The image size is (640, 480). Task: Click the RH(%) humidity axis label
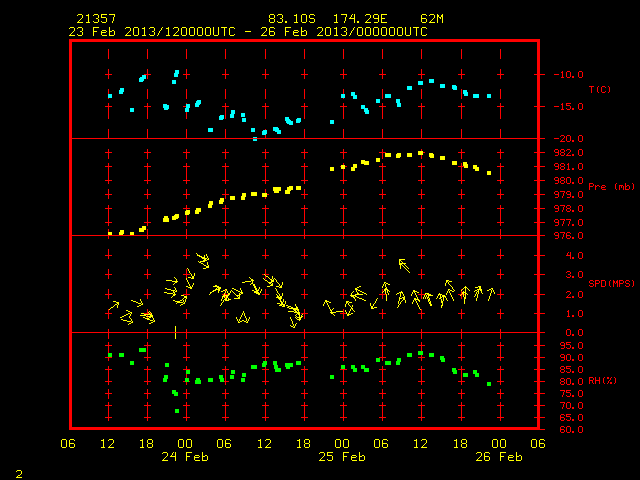point(602,380)
